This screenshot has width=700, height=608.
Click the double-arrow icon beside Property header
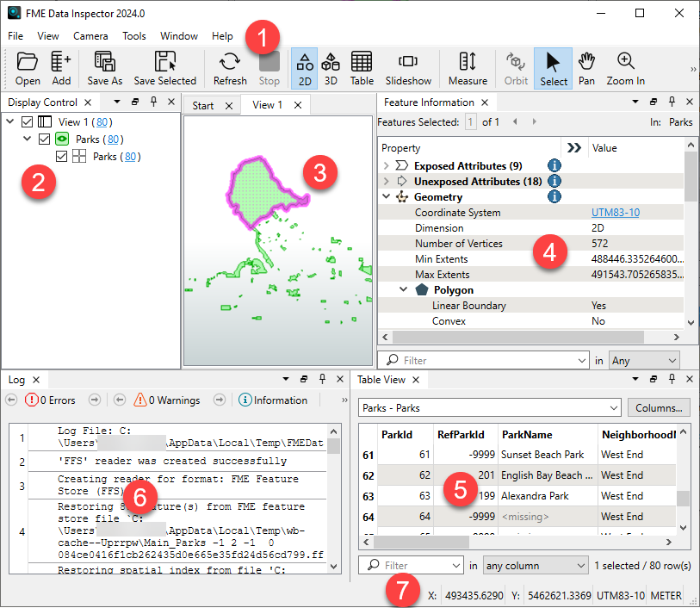click(x=573, y=148)
